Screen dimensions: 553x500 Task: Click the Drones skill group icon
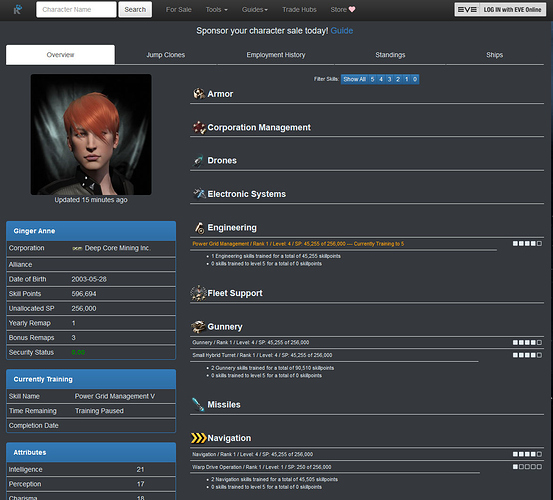tap(199, 161)
